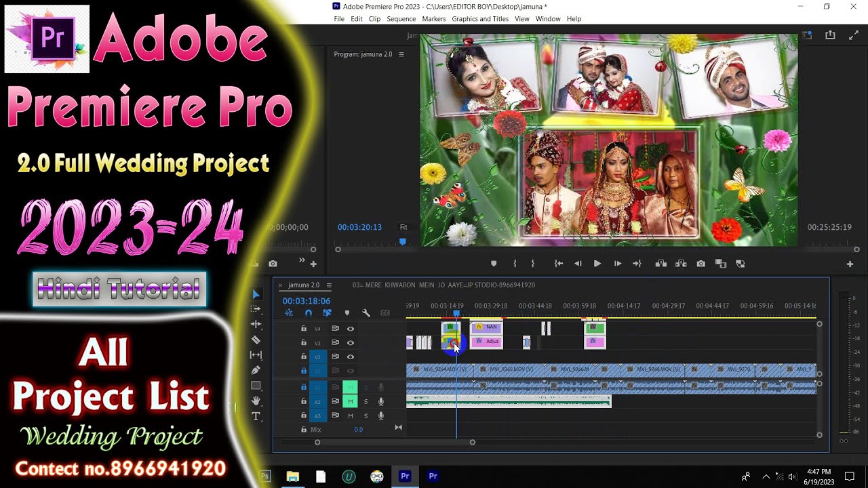Select the Selection tool arrow
This screenshot has height=488, width=868.
click(x=256, y=294)
